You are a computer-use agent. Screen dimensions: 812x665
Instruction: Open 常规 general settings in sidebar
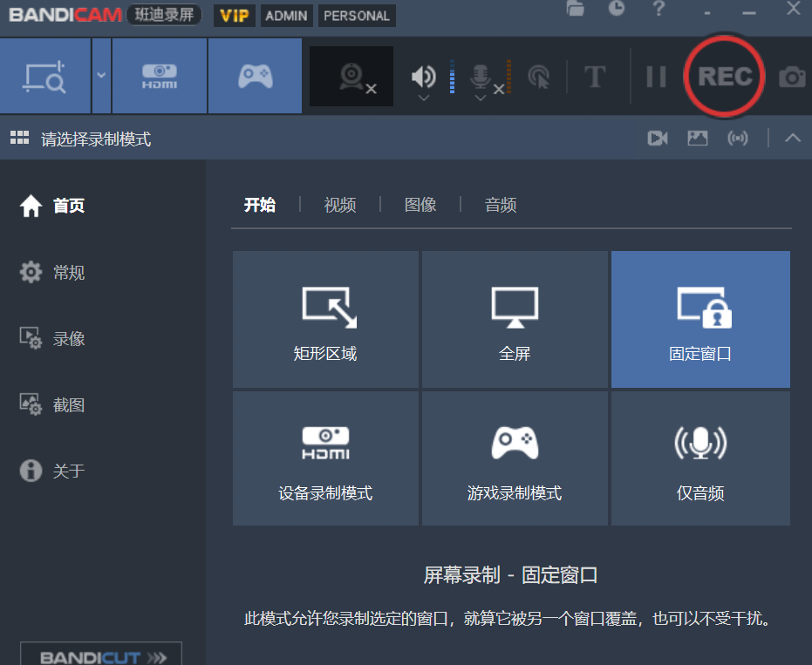coord(51,272)
